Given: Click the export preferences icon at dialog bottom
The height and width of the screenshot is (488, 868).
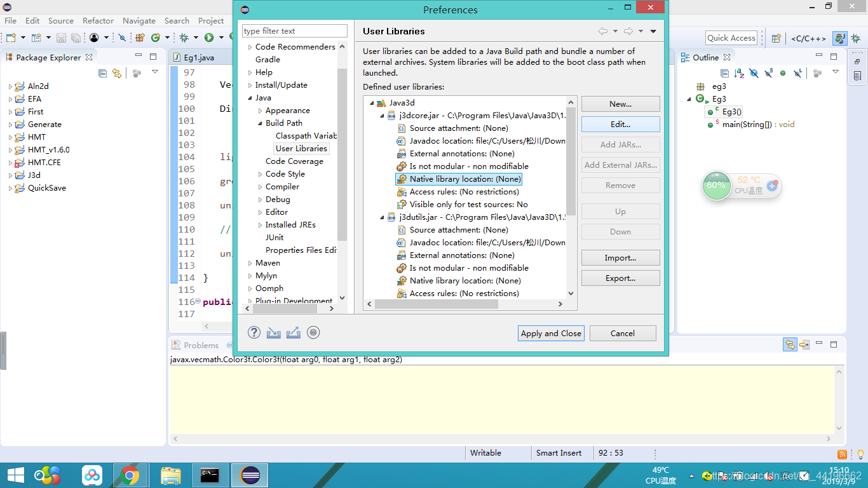Looking at the screenshot, I should (x=294, y=332).
